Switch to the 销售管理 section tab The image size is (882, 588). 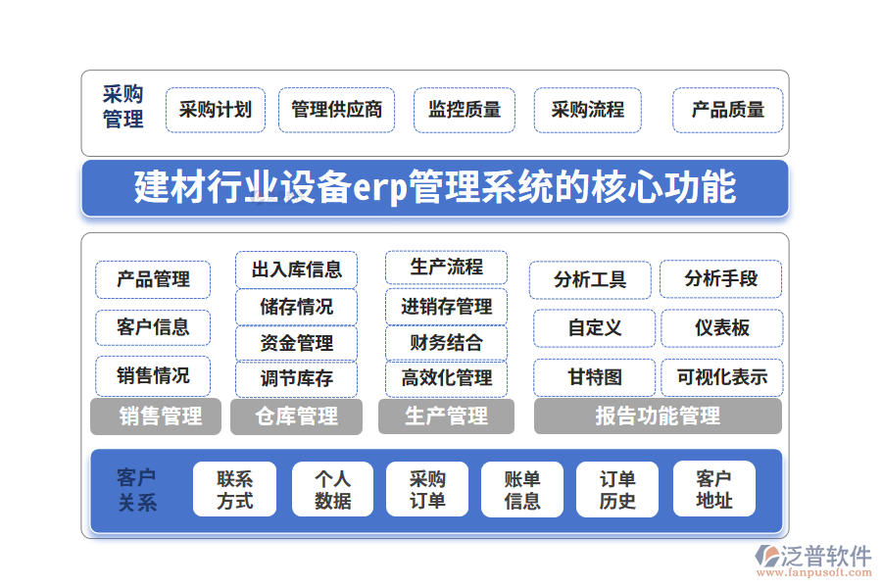pos(156,416)
